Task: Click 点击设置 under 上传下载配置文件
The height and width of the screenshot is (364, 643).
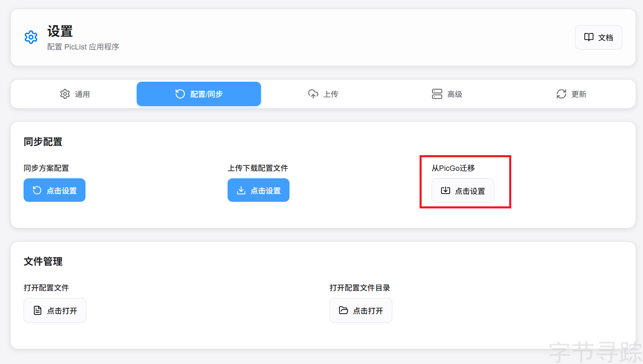Action: click(259, 190)
